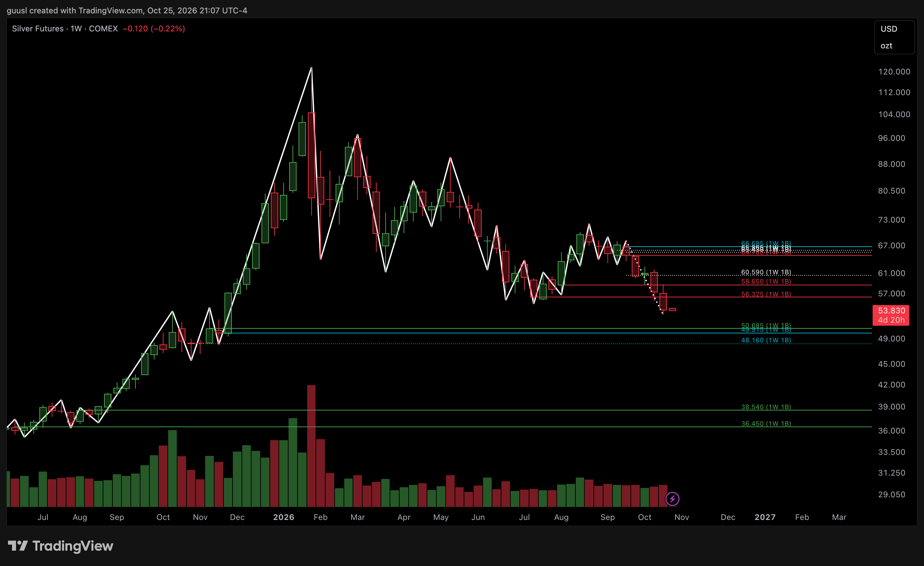Viewport: 924px width, 566px height.
Task: Click the 60.590 (1W 1B) line label
Action: (x=766, y=272)
